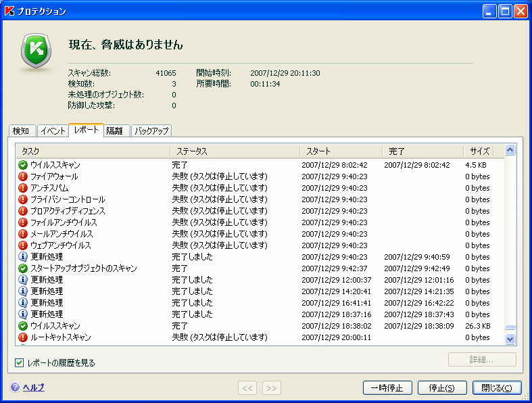Click the Kaspersky title bar icon
The height and width of the screenshot is (403, 532).
(x=9, y=11)
